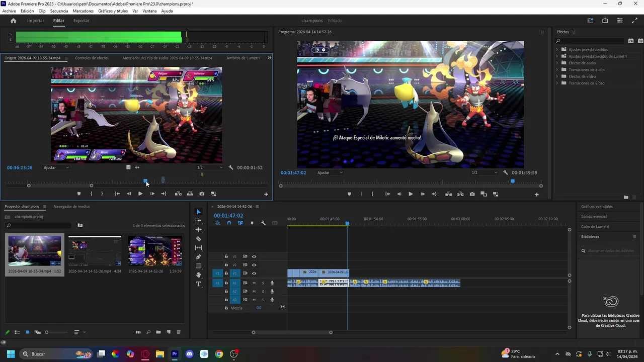The height and width of the screenshot is (362, 644).
Task: Select the Track Select Forward tool
Action: click(x=198, y=221)
